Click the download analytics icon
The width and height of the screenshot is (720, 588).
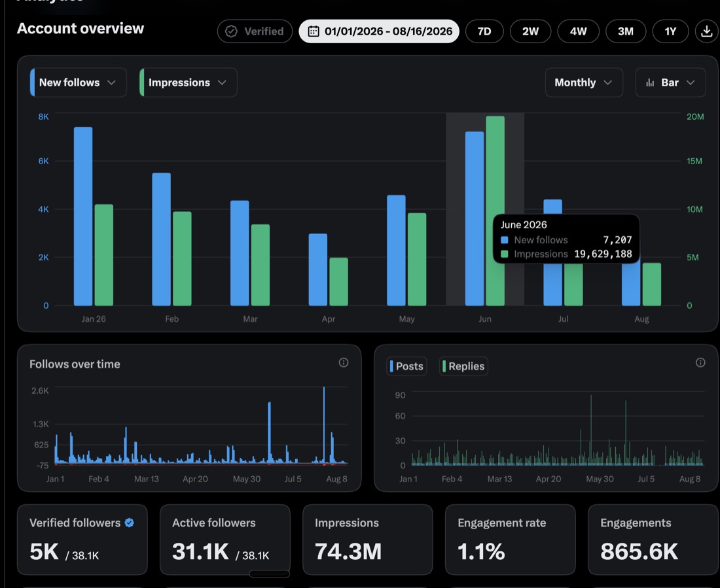(707, 31)
